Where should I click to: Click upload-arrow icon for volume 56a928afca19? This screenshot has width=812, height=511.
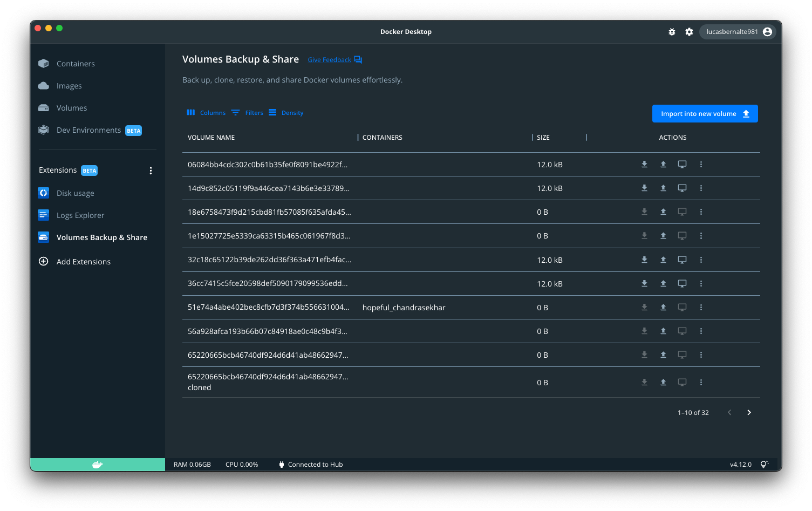pos(663,331)
